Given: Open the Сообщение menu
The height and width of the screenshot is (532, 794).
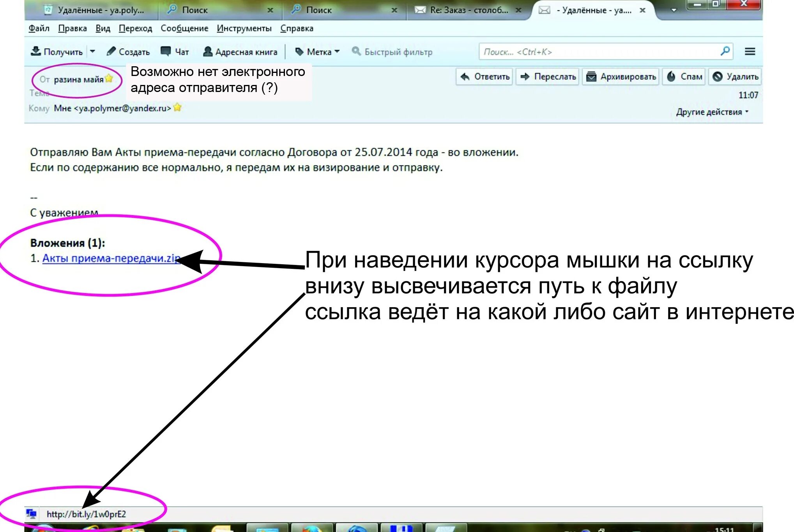Looking at the screenshot, I should click(x=184, y=28).
